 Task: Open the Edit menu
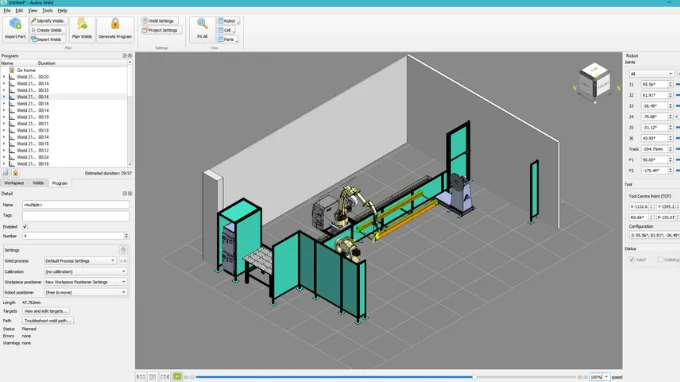(19, 10)
